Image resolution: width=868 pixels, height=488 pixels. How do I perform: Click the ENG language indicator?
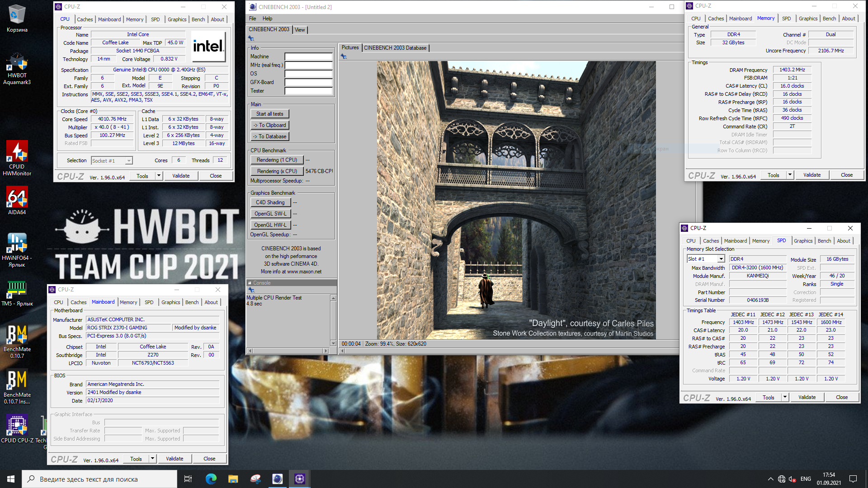tap(806, 479)
